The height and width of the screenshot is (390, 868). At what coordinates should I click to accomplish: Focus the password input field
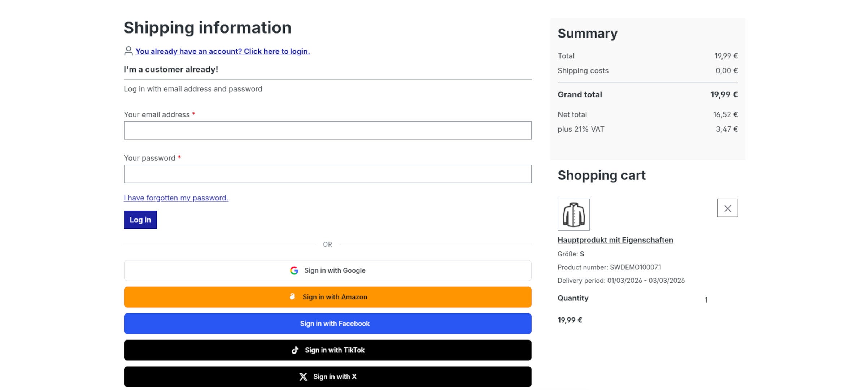(x=328, y=174)
